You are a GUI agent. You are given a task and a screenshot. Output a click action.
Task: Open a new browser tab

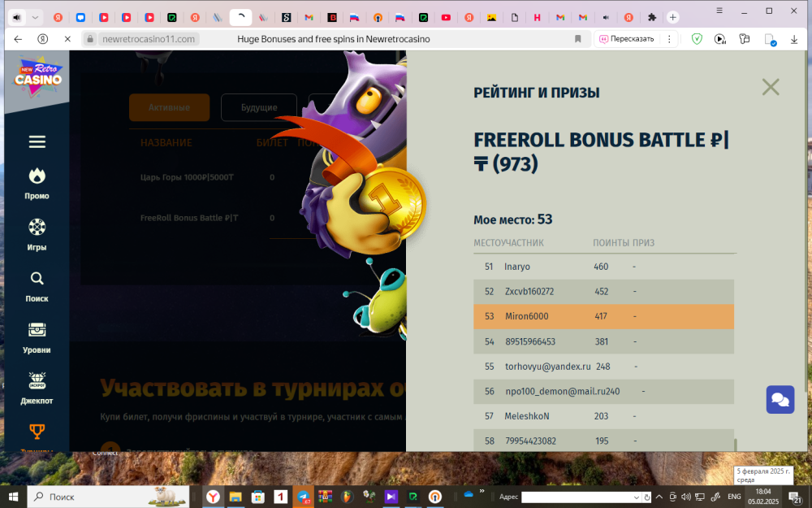[x=672, y=17]
